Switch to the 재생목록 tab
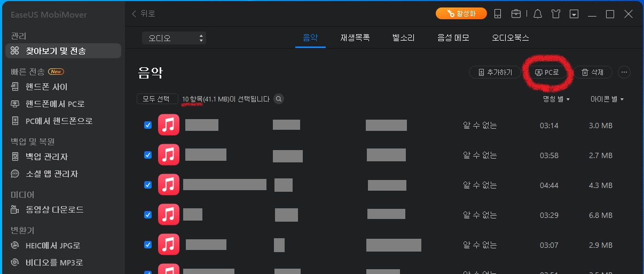The height and width of the screenshot is (274, 644). click(x=355, y=38)
